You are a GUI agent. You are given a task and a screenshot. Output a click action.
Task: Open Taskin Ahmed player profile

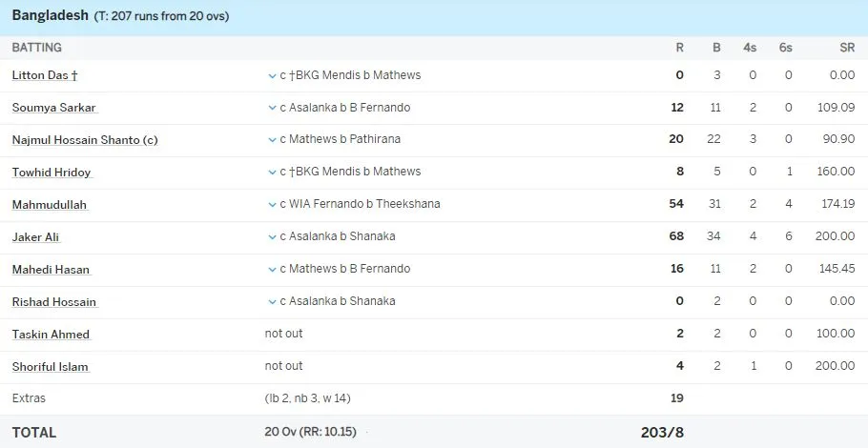(x=51, y=335)
